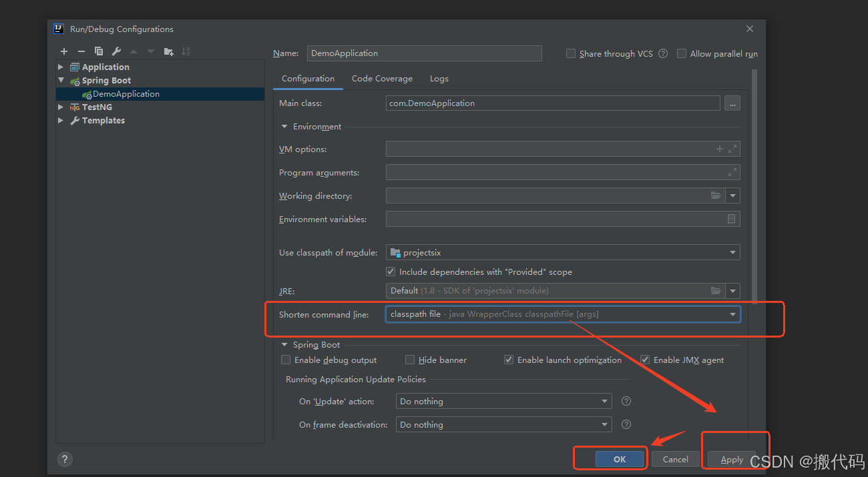This screenshot has height=477, width=868.
Task: Close the Run/Debug Configurations dialog
Action: click(750, 29)
